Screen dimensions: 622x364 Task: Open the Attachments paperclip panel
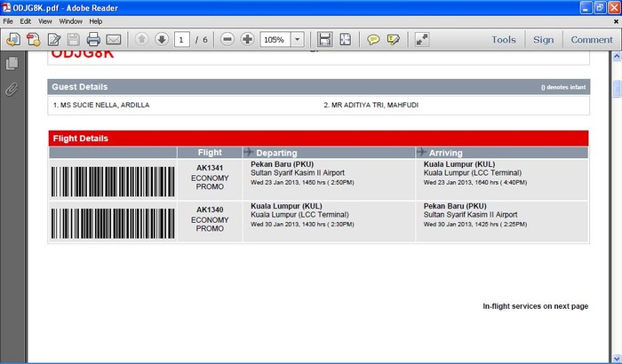click(12, 89)
